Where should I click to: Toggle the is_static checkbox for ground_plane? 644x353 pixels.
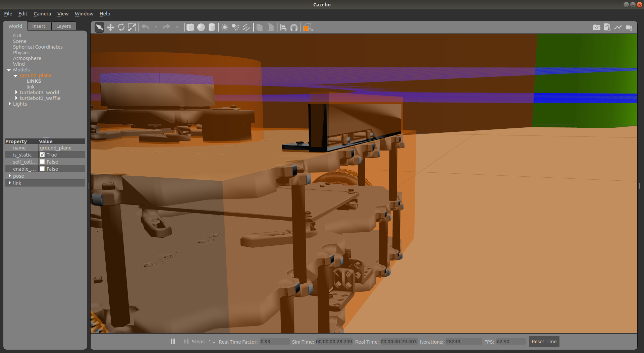pos(43,155)
